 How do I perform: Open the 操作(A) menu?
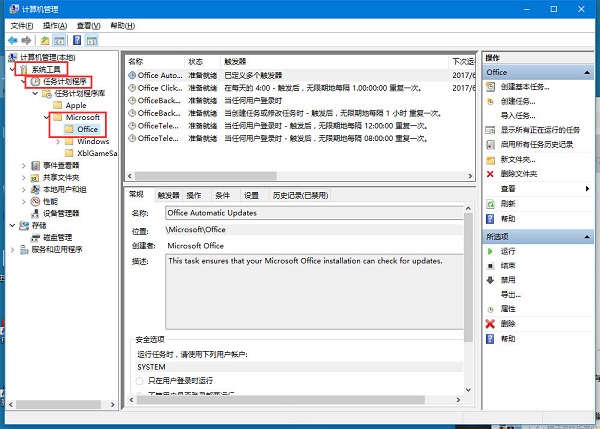[56, 24]
